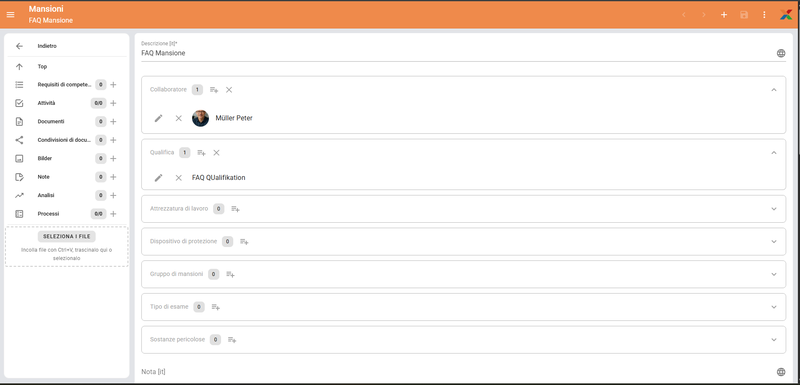This screenshot has width=800, height=385.
Task: Click Müller Peter avatar photo
Action: [x=201, y=118]
